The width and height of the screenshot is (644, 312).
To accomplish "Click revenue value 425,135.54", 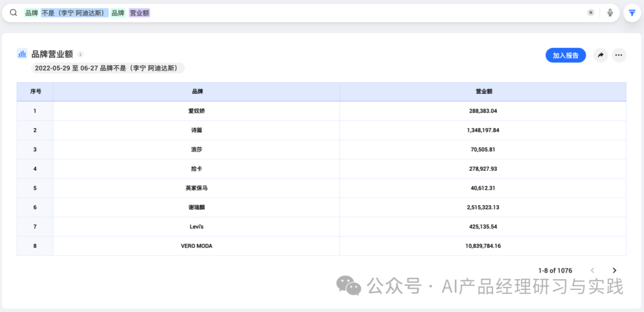I will click(x=484, y=227).
